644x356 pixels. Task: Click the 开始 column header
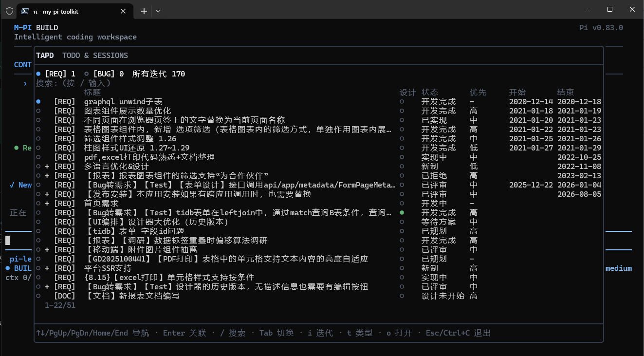coord(517,93)
